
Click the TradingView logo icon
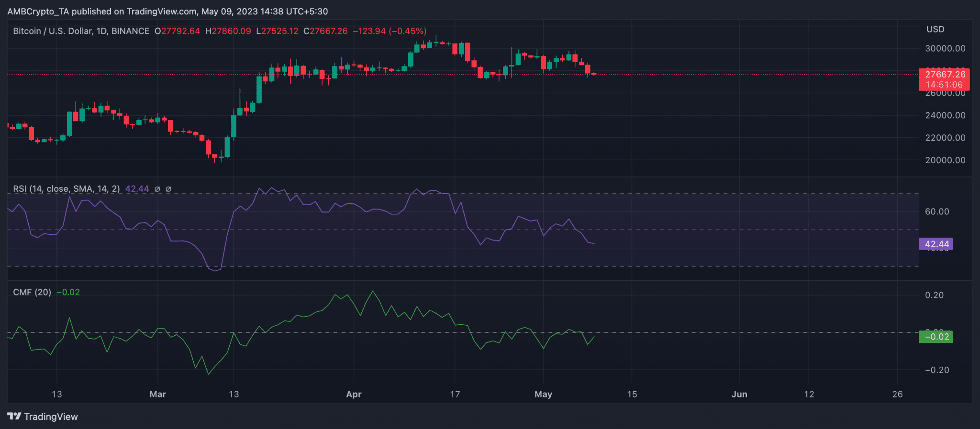coord(14,417)
